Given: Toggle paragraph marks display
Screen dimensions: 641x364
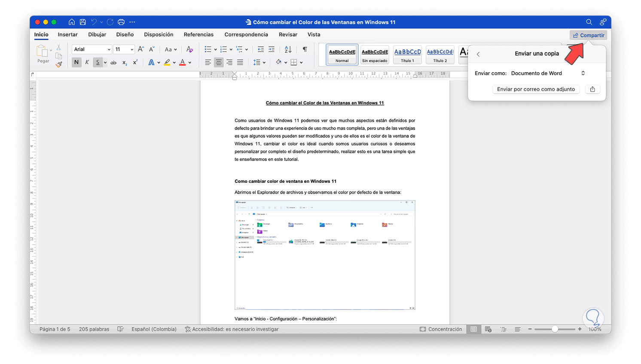Looking at the screenshot, I should click(x=305, y=49).
